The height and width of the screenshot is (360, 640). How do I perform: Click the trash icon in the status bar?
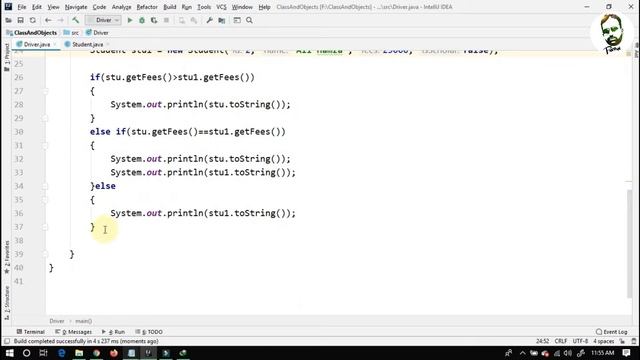633,341
